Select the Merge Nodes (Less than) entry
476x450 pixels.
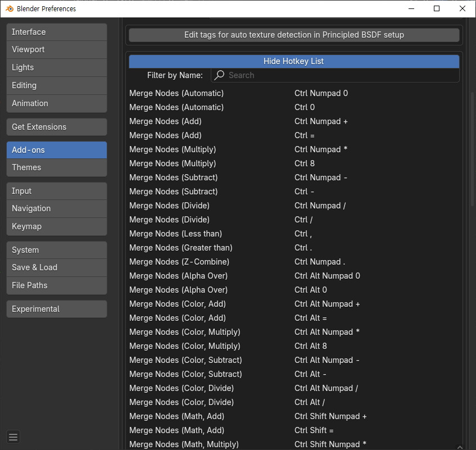pos(175,234)
